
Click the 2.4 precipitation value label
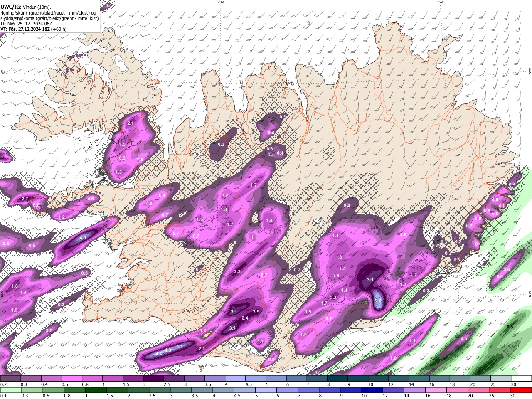point(245,318)
